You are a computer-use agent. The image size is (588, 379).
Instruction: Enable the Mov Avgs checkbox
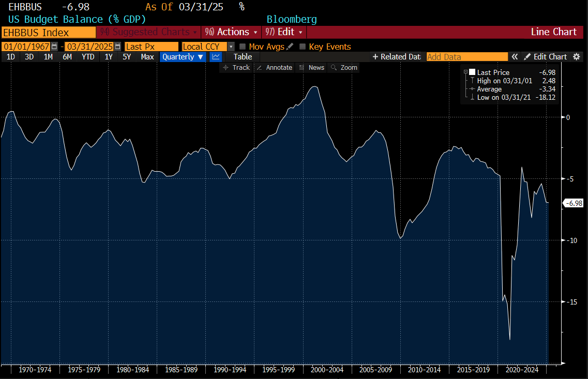click(x=242, y=47)
